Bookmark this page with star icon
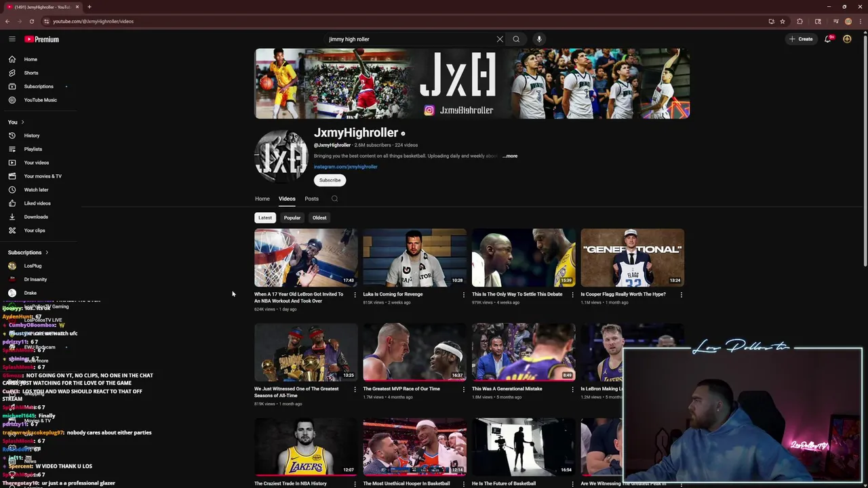This screenshot has width=868, height=488. [x=783, y=21]
